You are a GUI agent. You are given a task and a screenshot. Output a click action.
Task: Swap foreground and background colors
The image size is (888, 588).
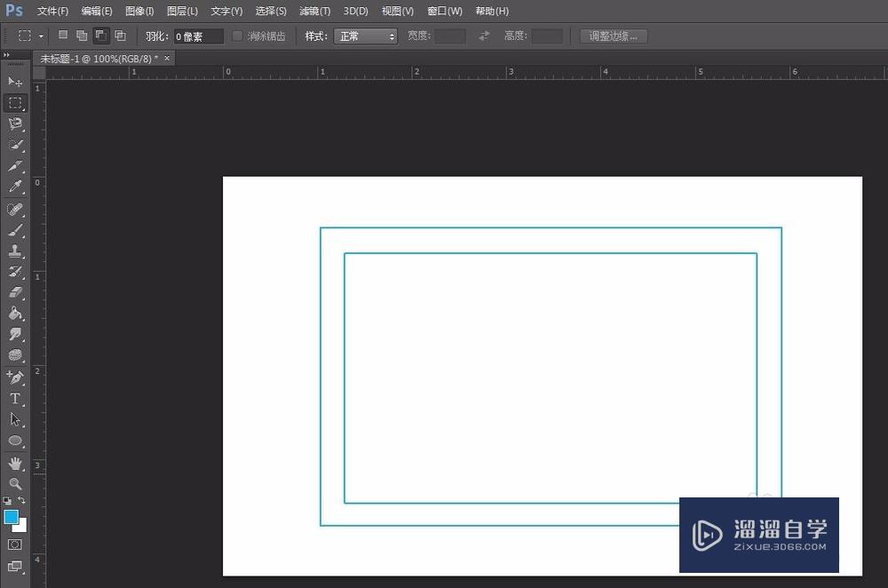(21, 501)
